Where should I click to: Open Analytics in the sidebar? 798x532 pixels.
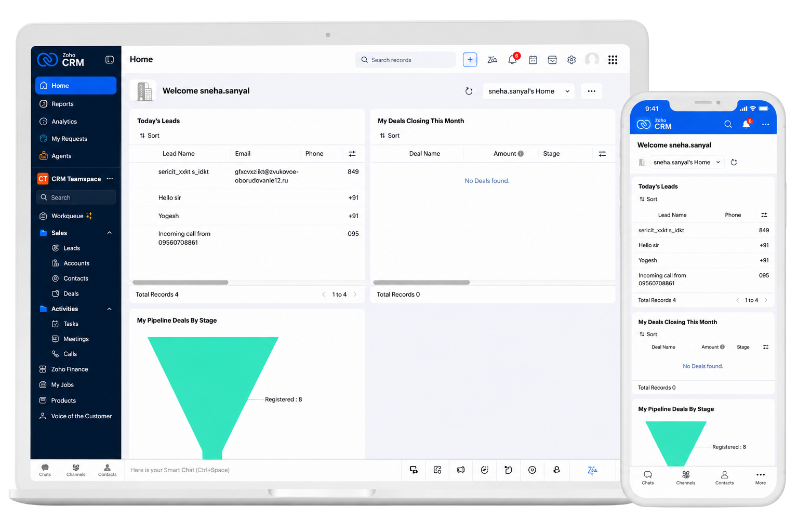pos(76,122)
